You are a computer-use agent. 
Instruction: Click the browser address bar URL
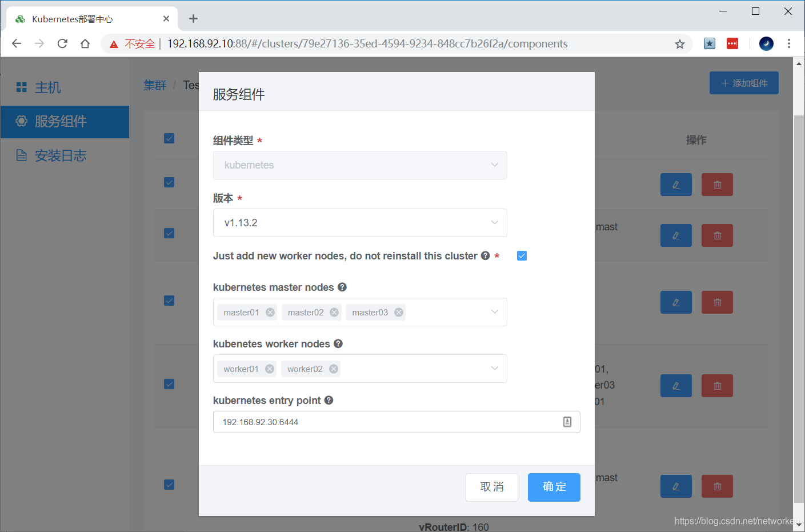click(x=367, y=44)
